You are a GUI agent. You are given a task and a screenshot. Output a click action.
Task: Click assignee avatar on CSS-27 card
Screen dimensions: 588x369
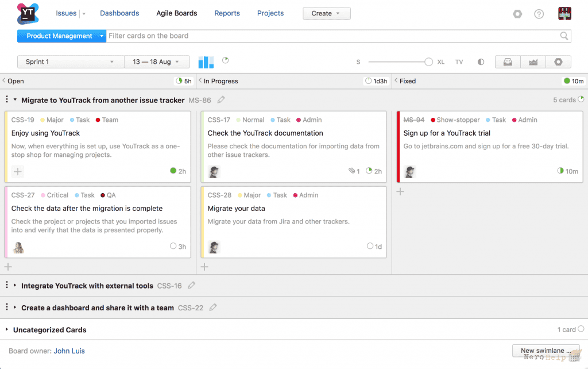pyautogui.click(x=18, y=247)
